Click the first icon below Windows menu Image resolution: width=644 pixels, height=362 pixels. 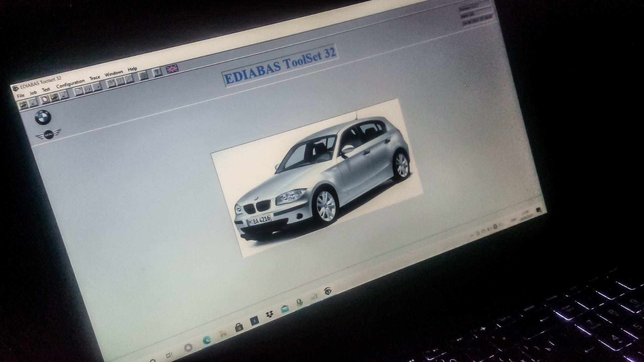pos(111,83)
